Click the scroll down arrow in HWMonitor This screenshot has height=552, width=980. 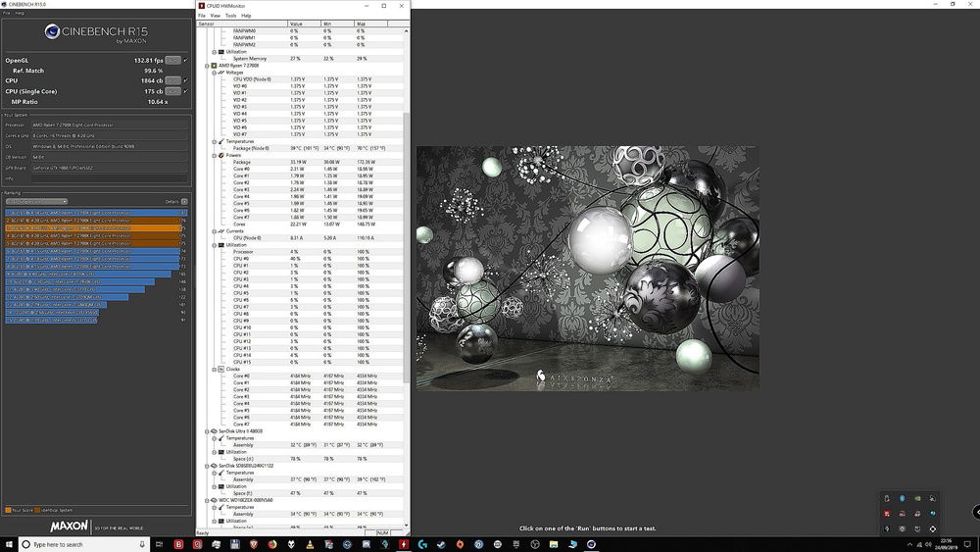pyautogui.click(x=407, y=526)
